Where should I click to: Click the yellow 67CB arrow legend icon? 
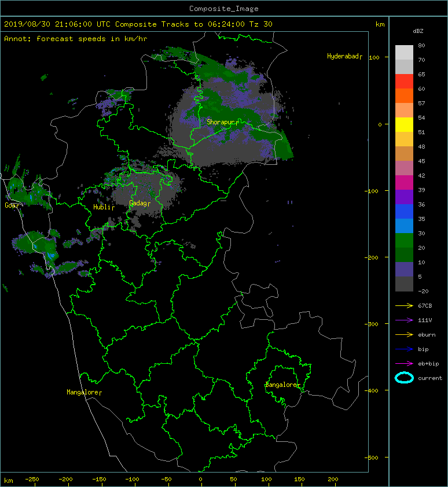tap(404, 306)
